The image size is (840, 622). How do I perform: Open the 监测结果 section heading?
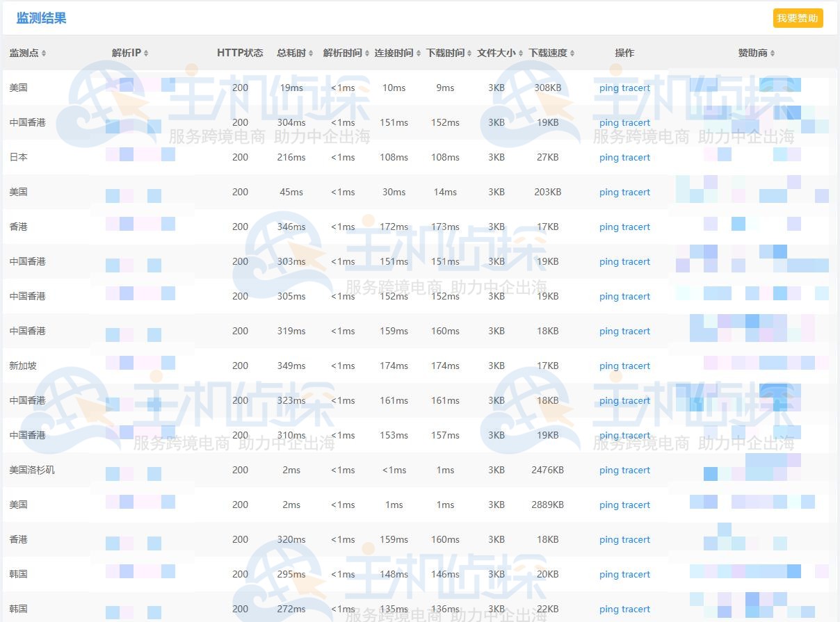(40, 17)
